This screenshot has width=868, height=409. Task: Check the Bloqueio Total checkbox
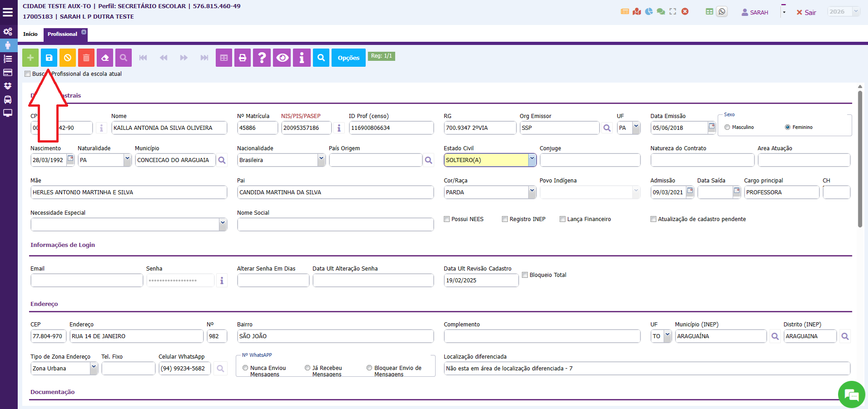525,275
